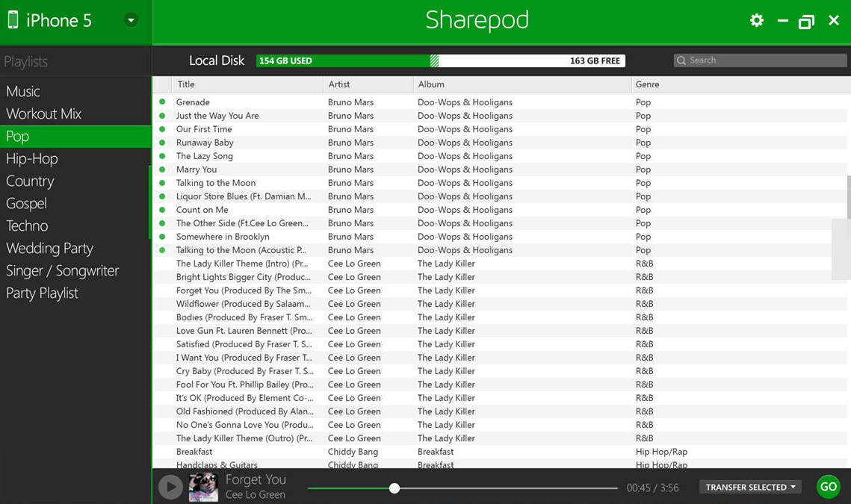Toggle the green dot beside Just the Way You Are
Image resolution: width=851 pixels, height=504 pixels.
click(x=161, y=115)
